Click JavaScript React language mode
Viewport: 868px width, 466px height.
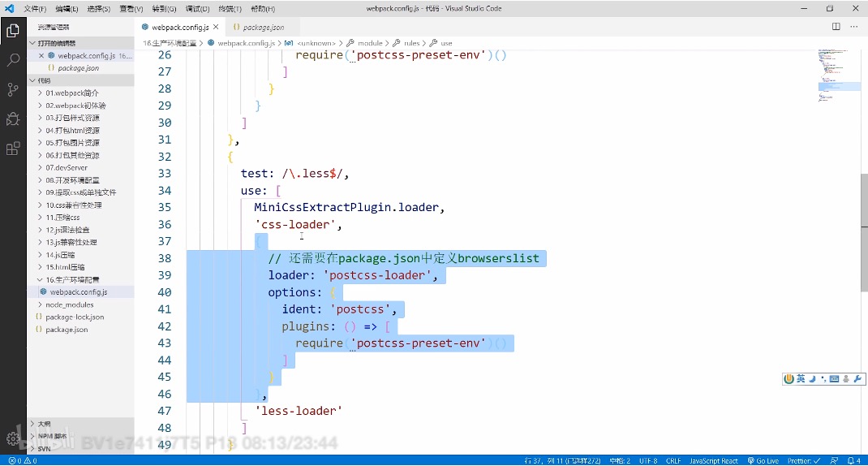click(714, 460)
